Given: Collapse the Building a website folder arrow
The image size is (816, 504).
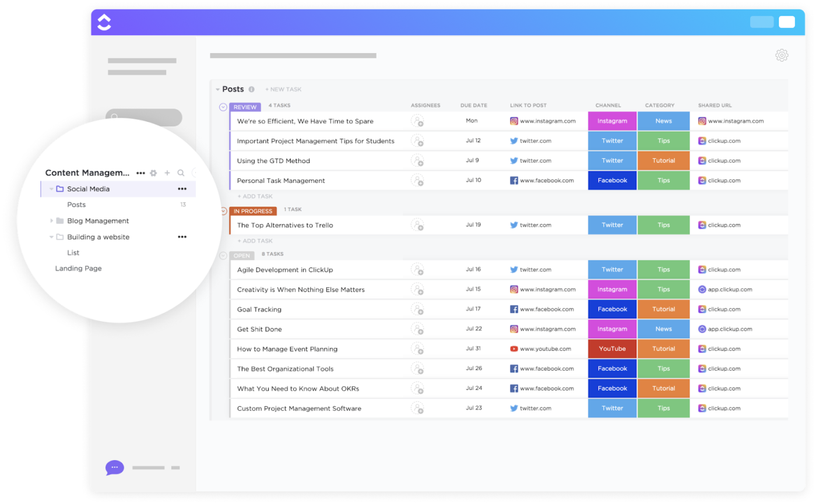Looking at the screenshot, I should (x=51, y=237).
